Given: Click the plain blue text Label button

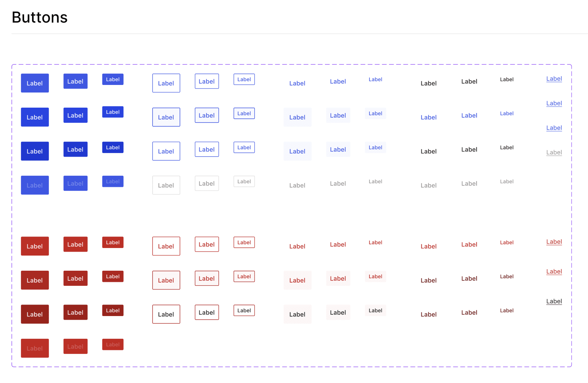Looking at the screenshot, I should coord(297,83).
